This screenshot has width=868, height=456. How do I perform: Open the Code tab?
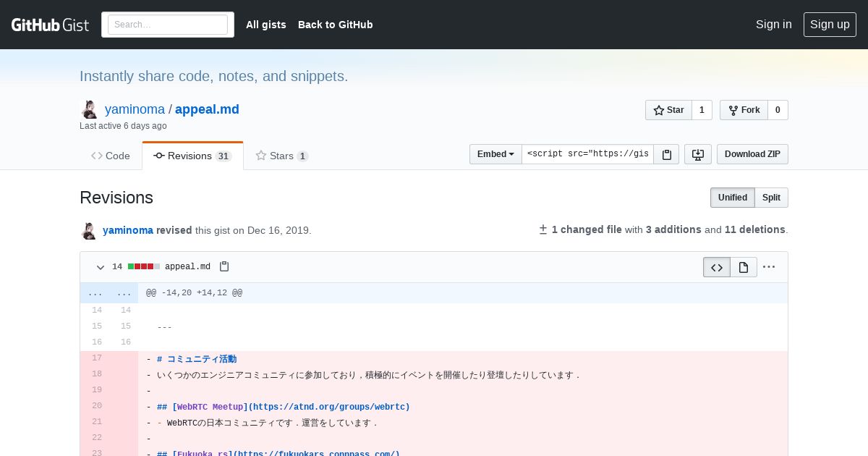click(x=111, y=156)
